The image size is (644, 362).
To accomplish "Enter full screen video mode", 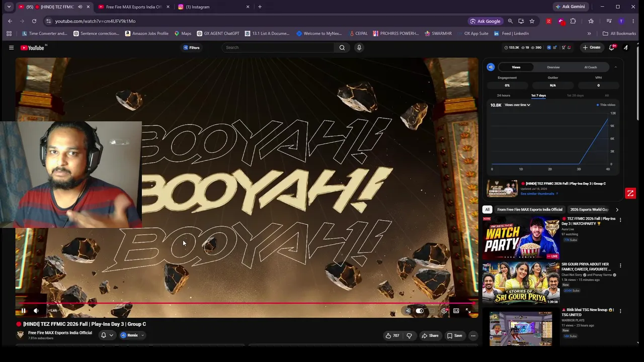I will [x=468, y=311].
